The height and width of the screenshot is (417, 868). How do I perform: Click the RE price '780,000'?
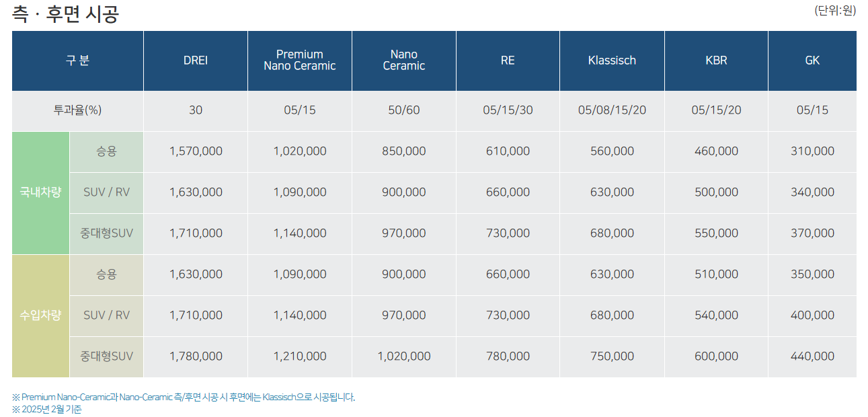(x=508, y=356)
